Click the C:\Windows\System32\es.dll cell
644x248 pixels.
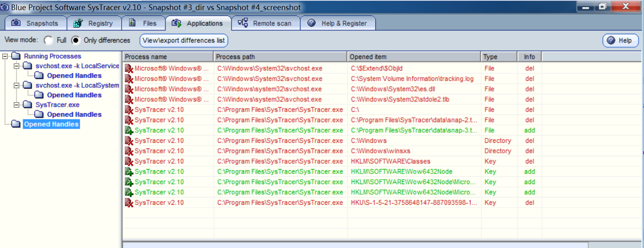[x=393, y=89]
